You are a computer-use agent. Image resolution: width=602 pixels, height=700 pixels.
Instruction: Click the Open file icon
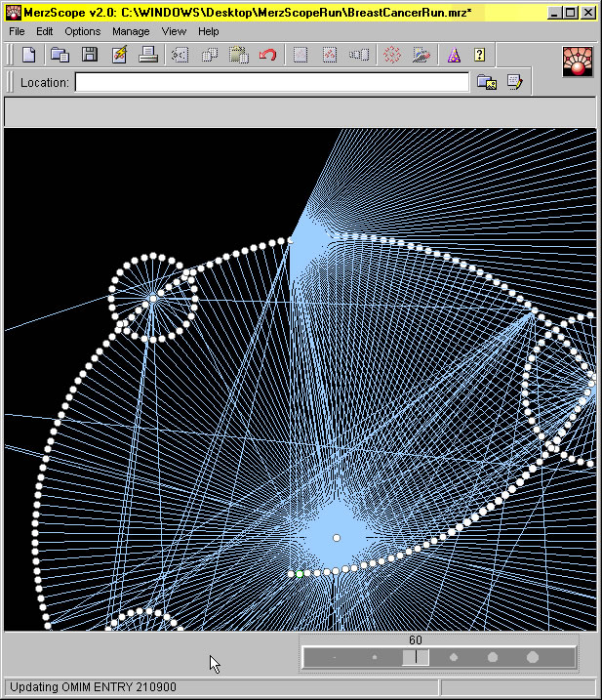point(60,55)
